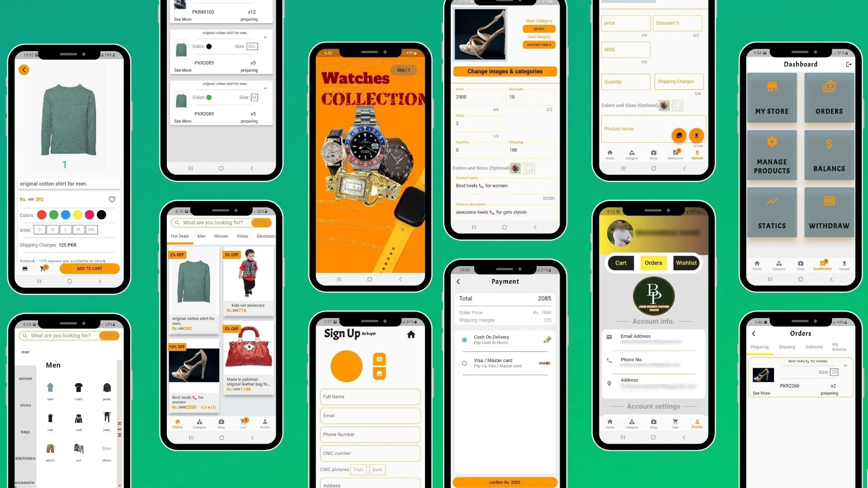Tap ADD TO CART button on product

click(x=89, y=268)
